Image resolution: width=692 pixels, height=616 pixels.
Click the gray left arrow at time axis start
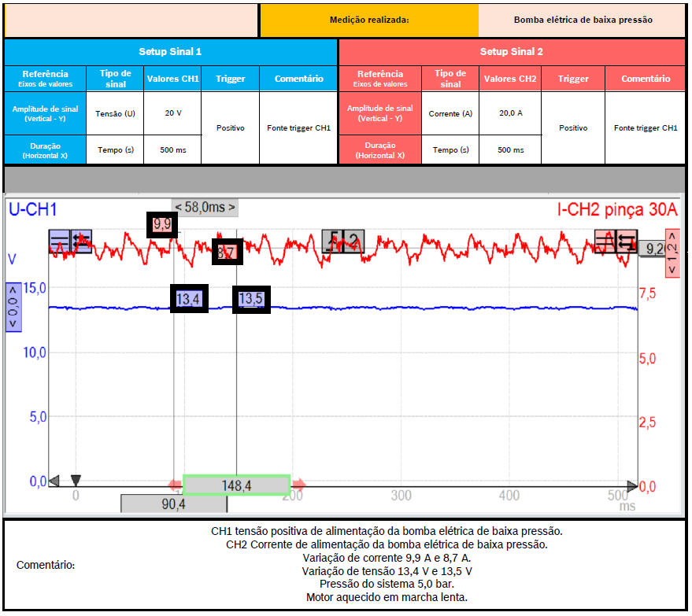pos(54,480)
